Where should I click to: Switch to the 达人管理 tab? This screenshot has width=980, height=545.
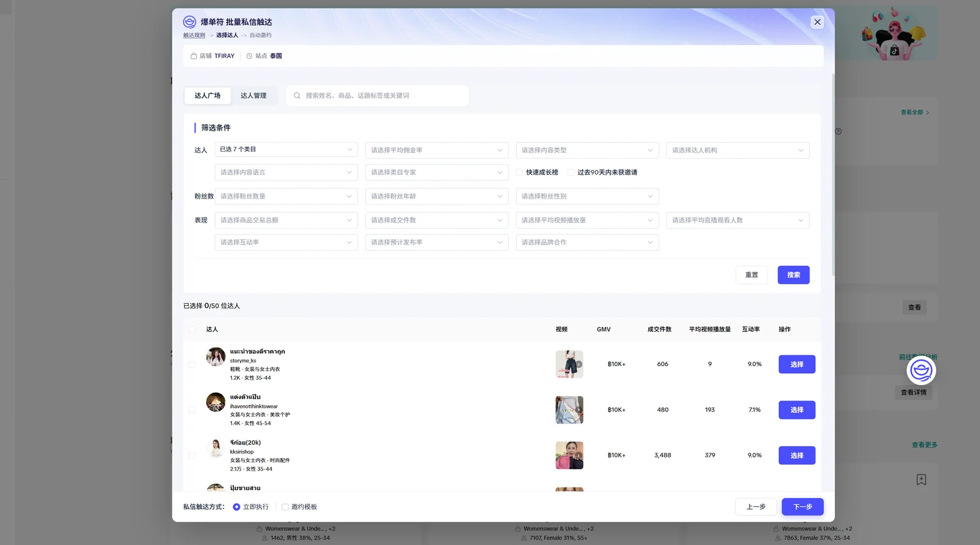(253, 95)
